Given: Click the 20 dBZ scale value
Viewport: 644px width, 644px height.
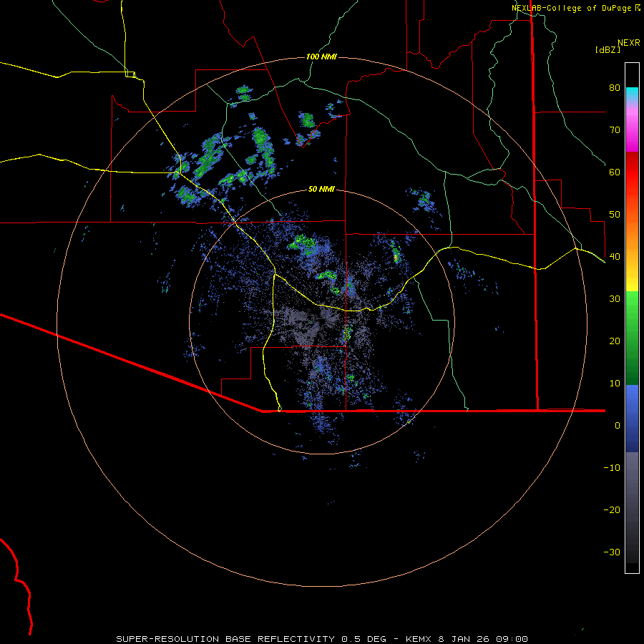Looking at the screenshot, I should 615,341.
